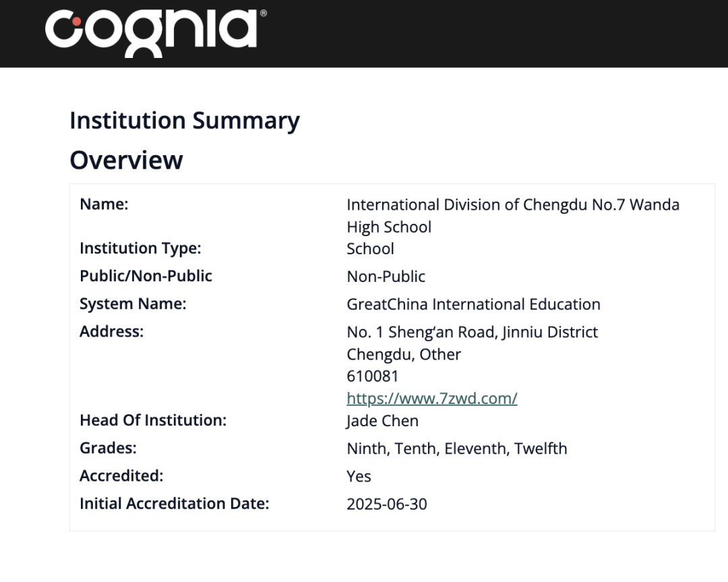Click the GreatChina International Education system name

473,304
